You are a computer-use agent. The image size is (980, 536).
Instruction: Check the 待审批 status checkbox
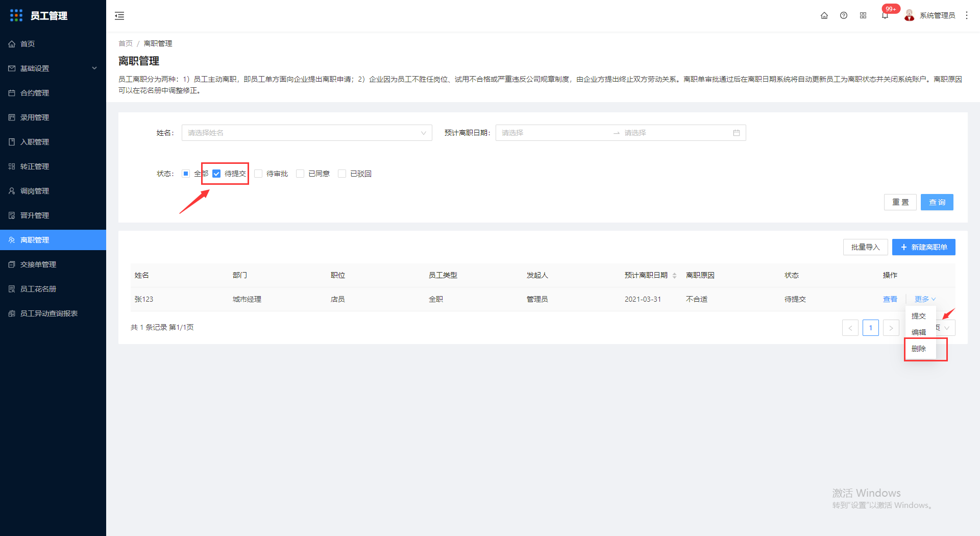(258, 174)
